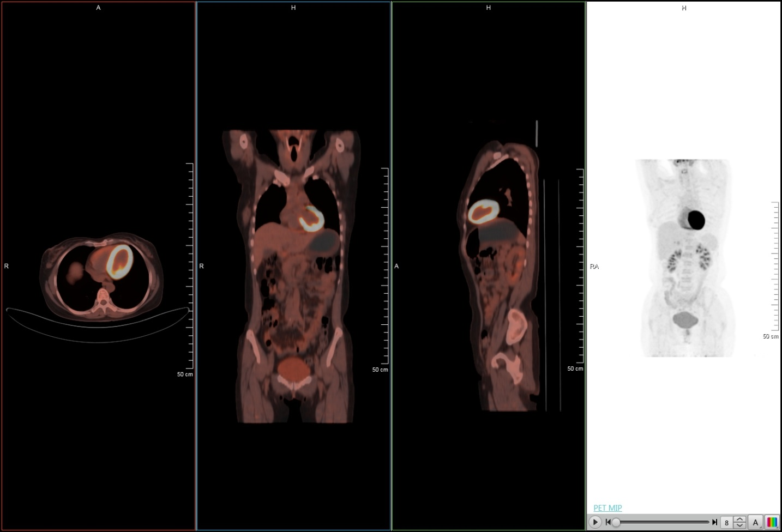Jump to last MIP frame
The height and width of the screenshot is (532, 782).
[714, 522]
